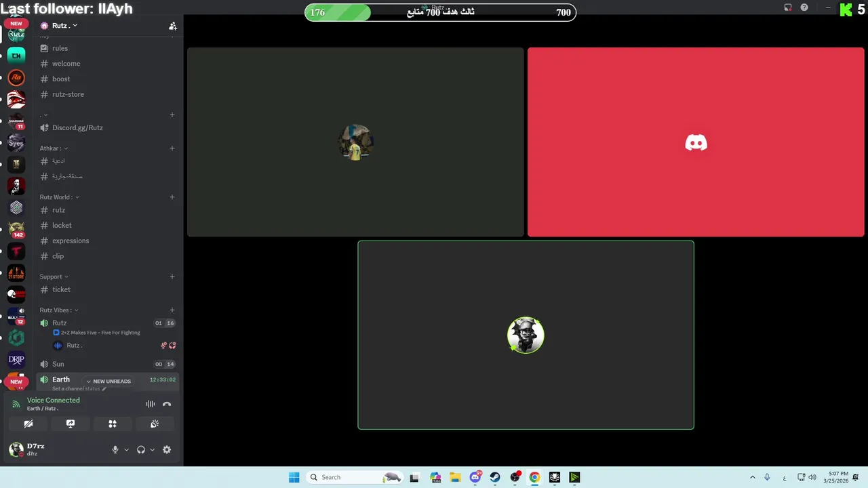Open server with 11 badge
Image resolution: width=868 pixels, height=488 pixels.
tap(16, 121)
